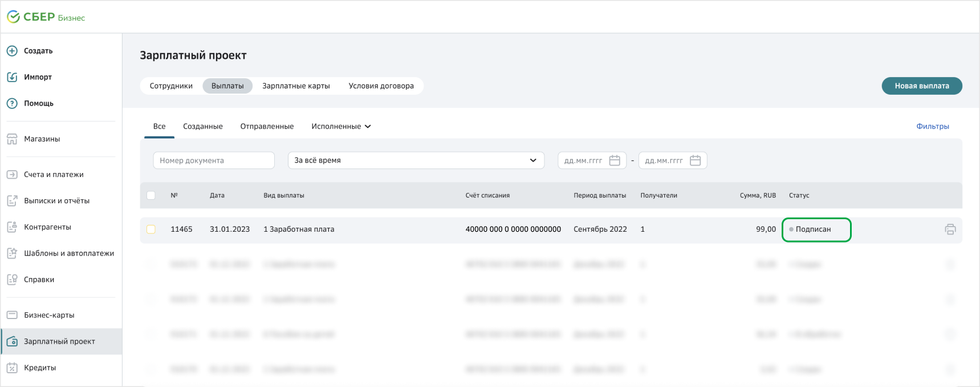Image resolution: width=980 pixels, height=387 pixels.
Task: Open the end date calendar icon
Action: [x=695, y=160]
